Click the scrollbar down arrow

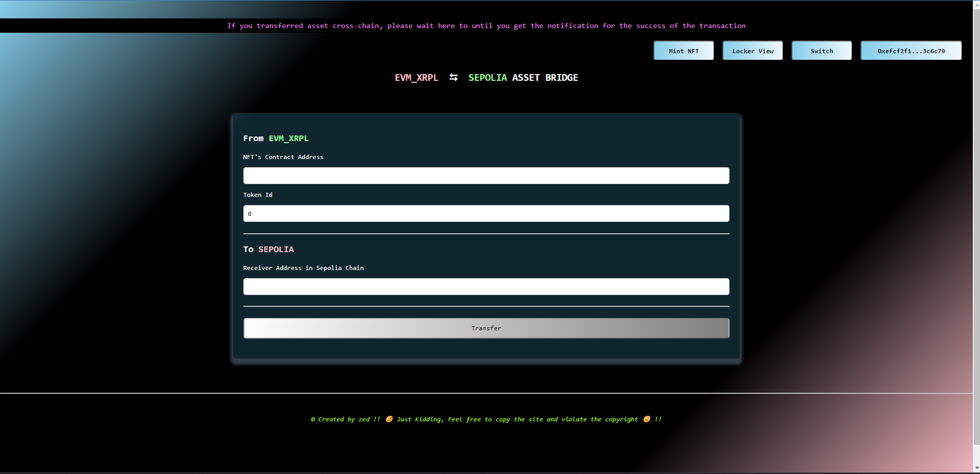(x=976, y=468)
